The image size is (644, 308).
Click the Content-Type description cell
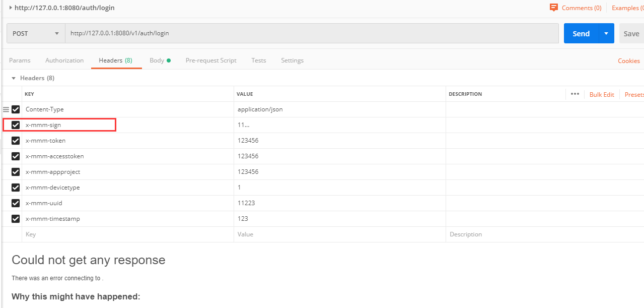tap(545, 109)
